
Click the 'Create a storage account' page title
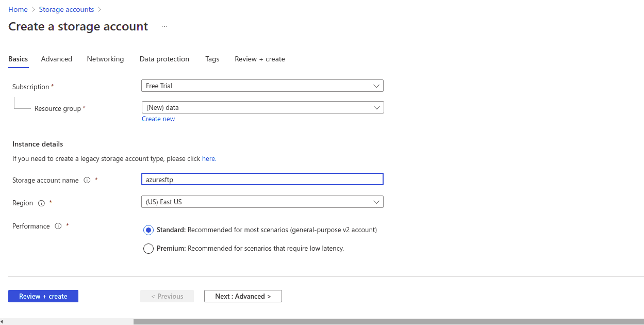click(x=78, y=27)
